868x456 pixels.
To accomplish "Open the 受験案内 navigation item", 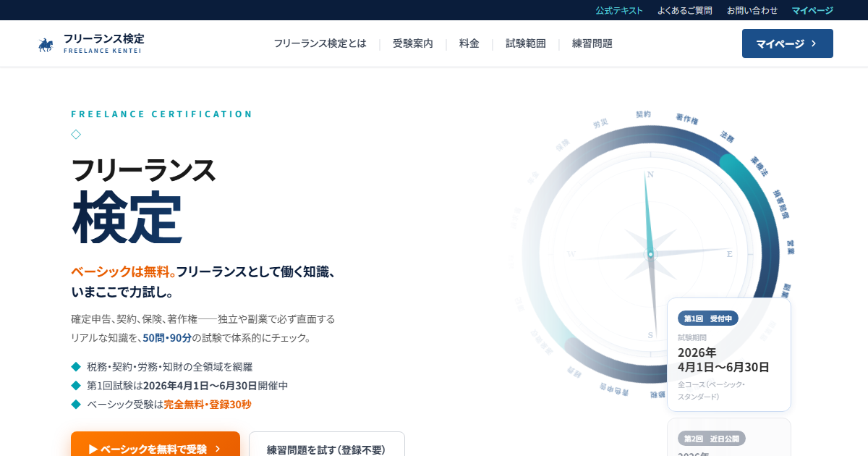I will click(413, 43).
